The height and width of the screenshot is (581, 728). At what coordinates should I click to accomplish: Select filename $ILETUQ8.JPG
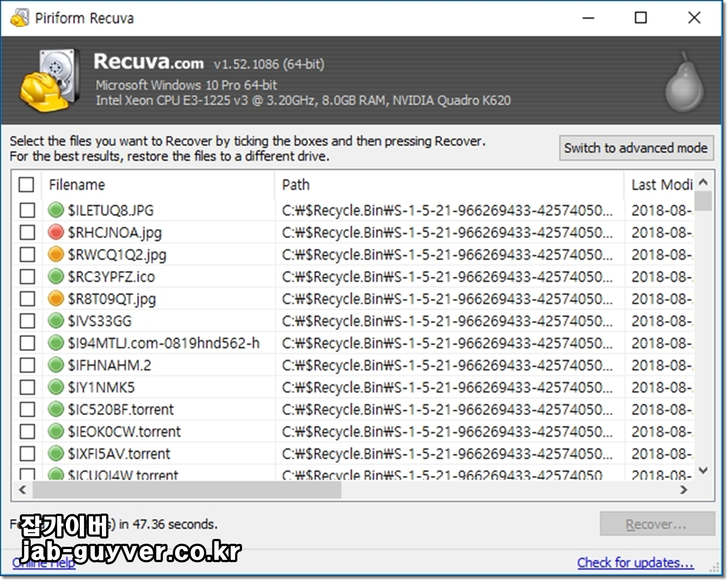[x=110, y=210]
